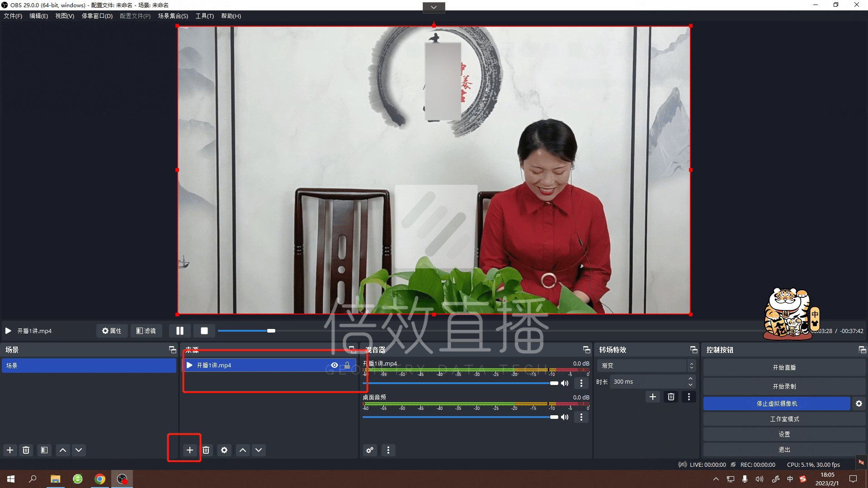Click the settings gear icon in sources panel
Viewport: 868px width, 488px height.
(x=224, y=450)
